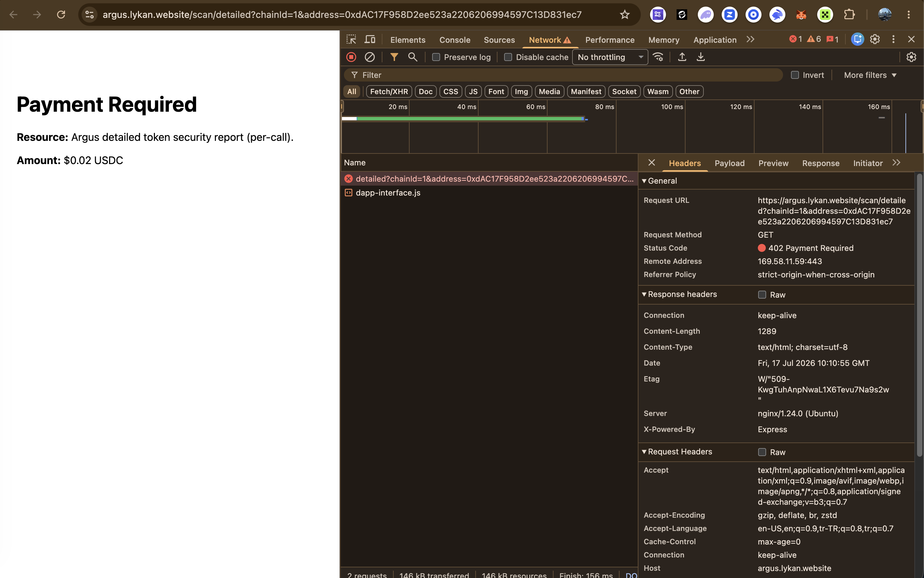
Task: Filter requests by Fetch/XHR
Action: [x=389, y=91]
